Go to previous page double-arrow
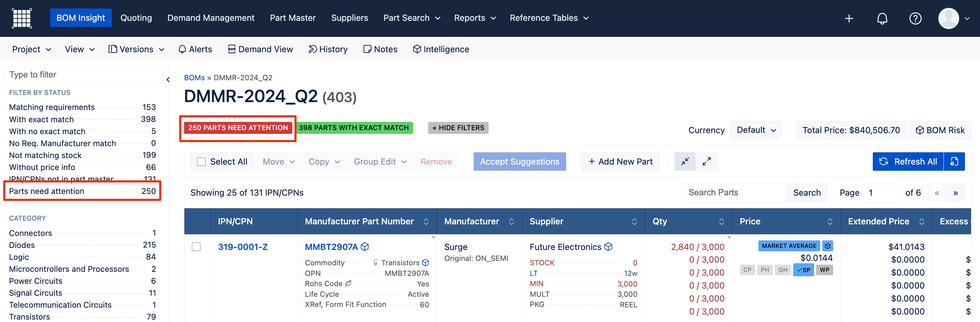Viewport: 980px width, 322px height. click(937, 193)
